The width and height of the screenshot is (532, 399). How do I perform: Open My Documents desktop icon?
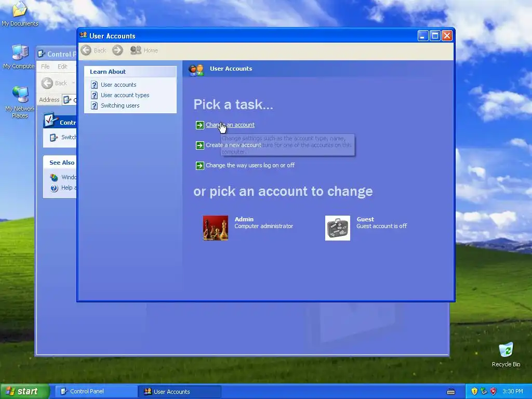click(x=20, y=14)
